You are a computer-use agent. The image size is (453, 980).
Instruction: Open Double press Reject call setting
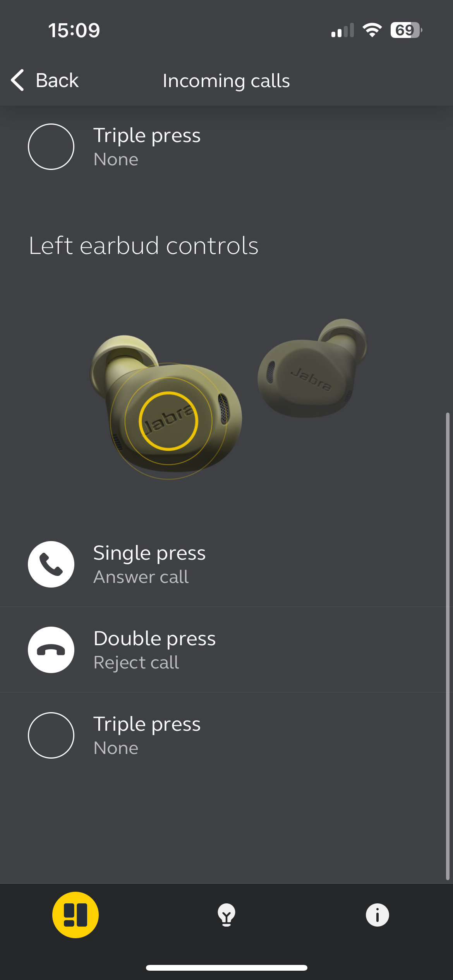point(226,650)
